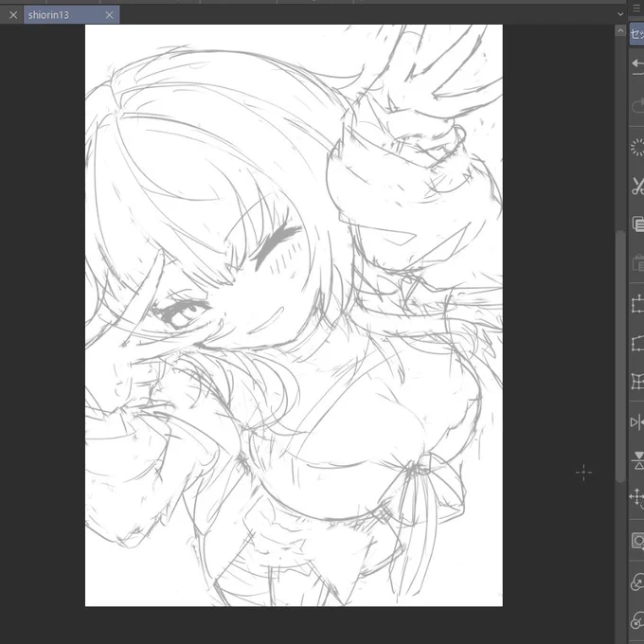Click the canvas vertical scrollbar thumb
This screenshot has width=644, height=644.
pos(620,356)
